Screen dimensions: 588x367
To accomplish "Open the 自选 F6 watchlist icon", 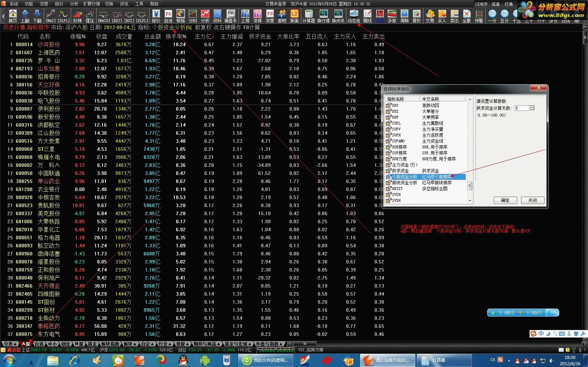I will point(168,16).
